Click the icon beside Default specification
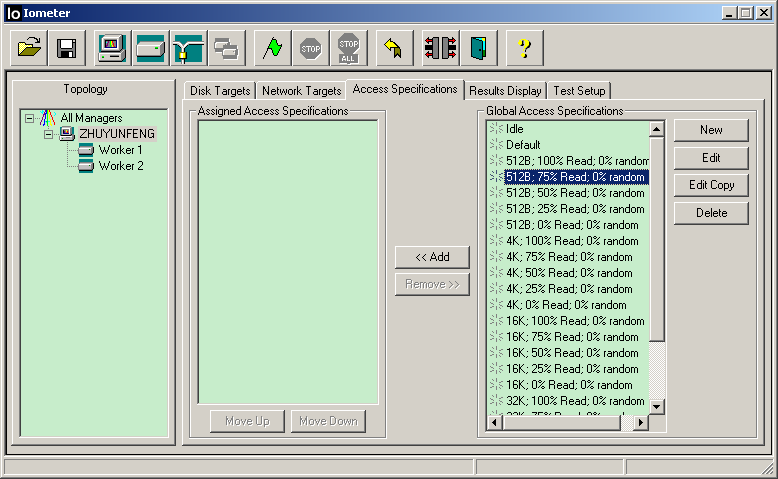The height and width of the screenshot is (479, 778). click(496, 145)
